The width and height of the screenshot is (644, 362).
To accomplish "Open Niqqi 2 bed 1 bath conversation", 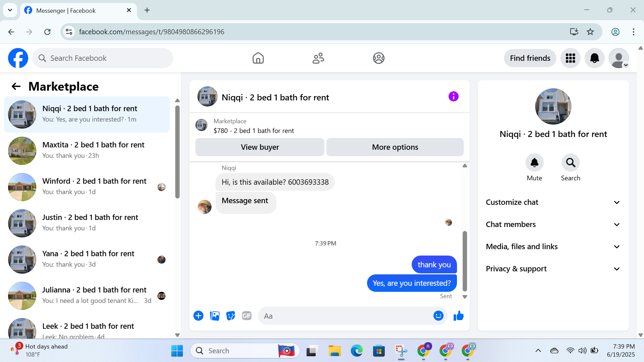I will [87, 115].
